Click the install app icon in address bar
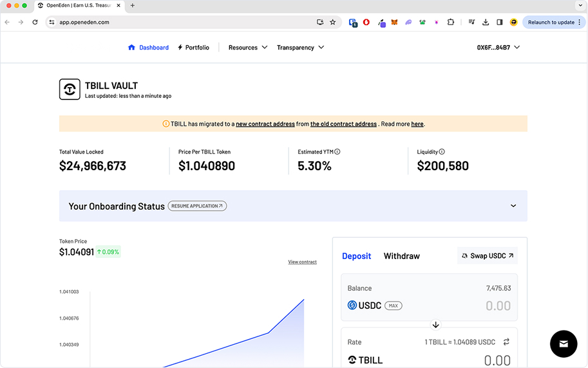Screen dimensions: 588x368 [x=320, y=22]
